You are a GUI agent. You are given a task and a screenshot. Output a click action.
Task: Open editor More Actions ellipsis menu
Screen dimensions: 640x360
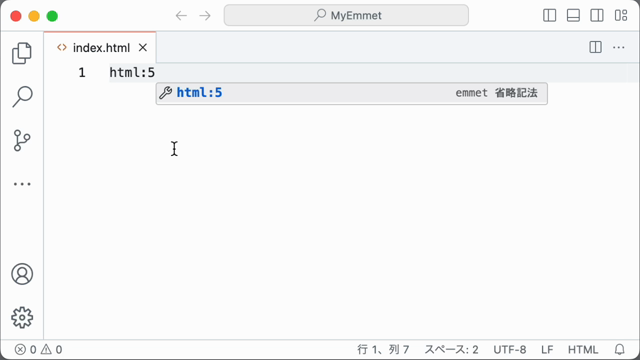pos(619,47)
